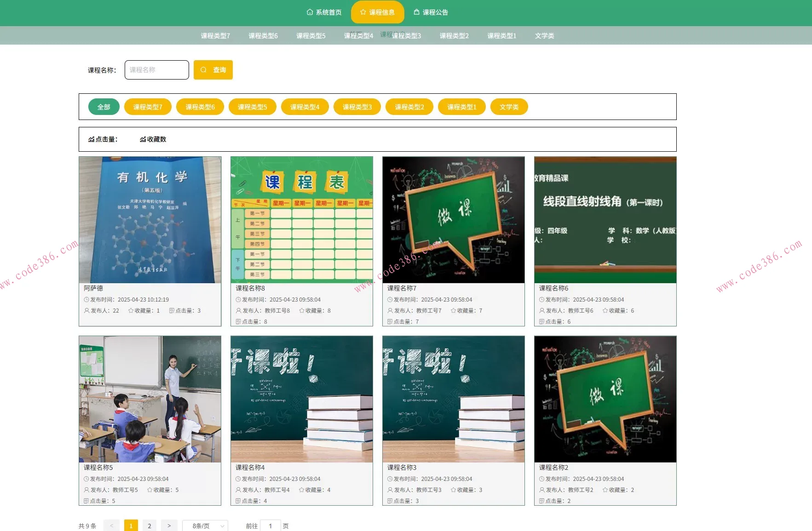Image resolution: width=812 pixels, height=531 pixels.
Task: Click the star favorite icon on 阿萨德 card
Action: click(x=131, y=311)
